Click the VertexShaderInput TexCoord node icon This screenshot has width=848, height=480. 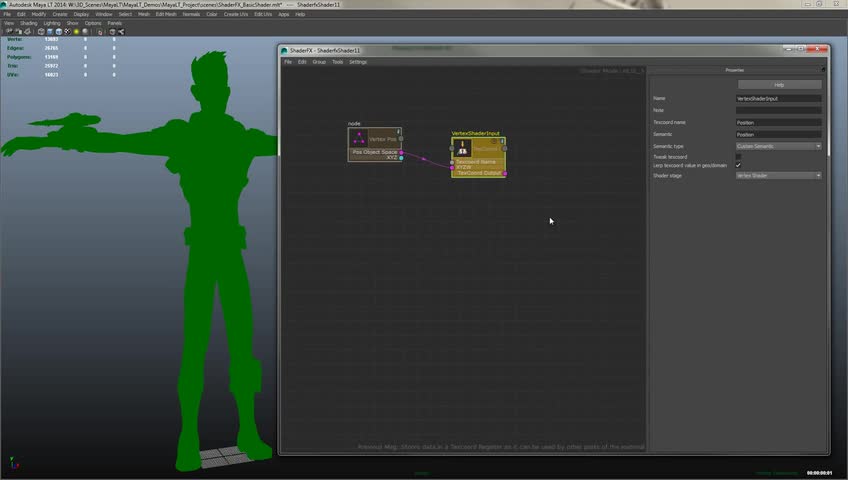[x=462, y=148]
